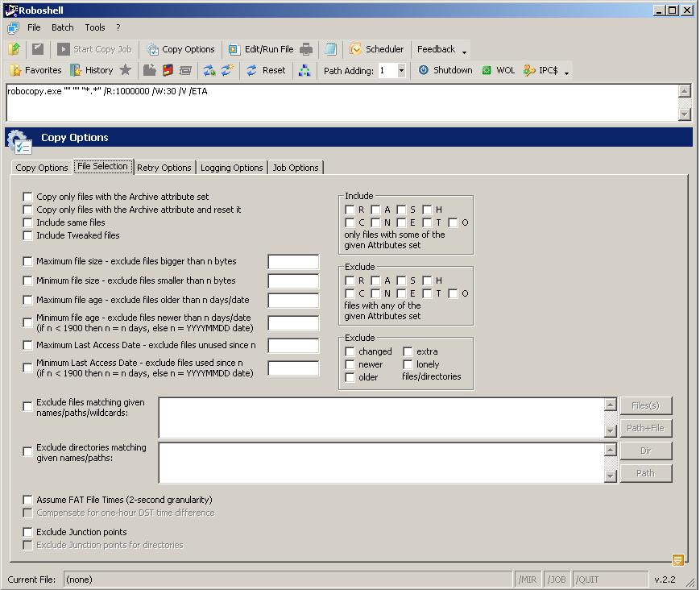
Task: Click the blue arrows icon with sparkle
Action: [x=227, y=70]
